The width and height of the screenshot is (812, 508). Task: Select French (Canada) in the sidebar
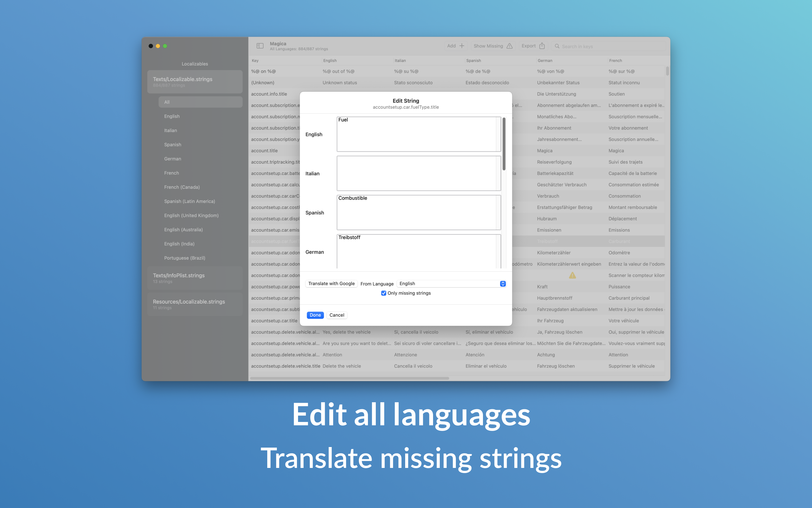point(182,187)
